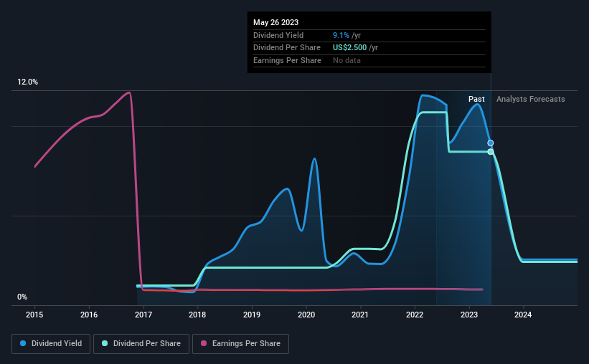Click the 12.0% y-axis label
The image size is (589, 364).
pyautogui.click(x=27, y=82)
